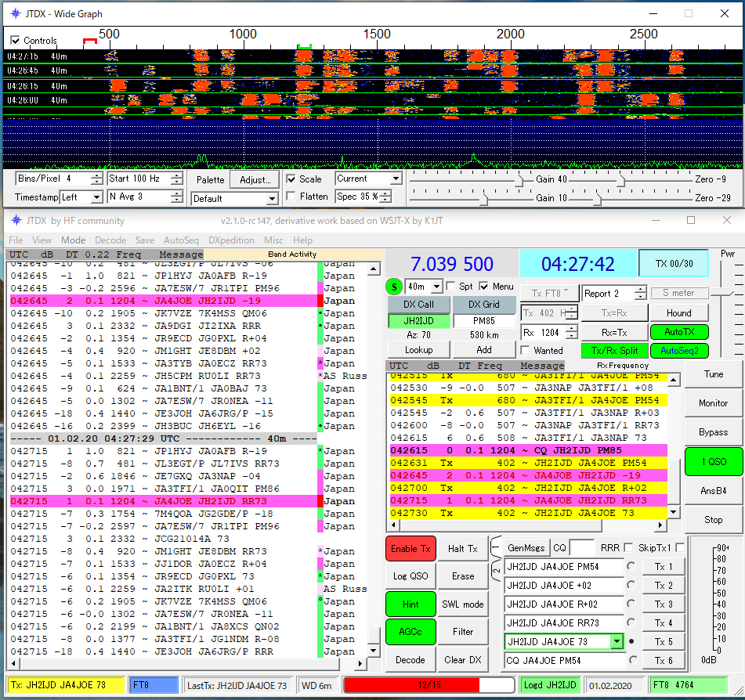
Task: Click the green AutoTX indicator button
Action: coord(678,332)
